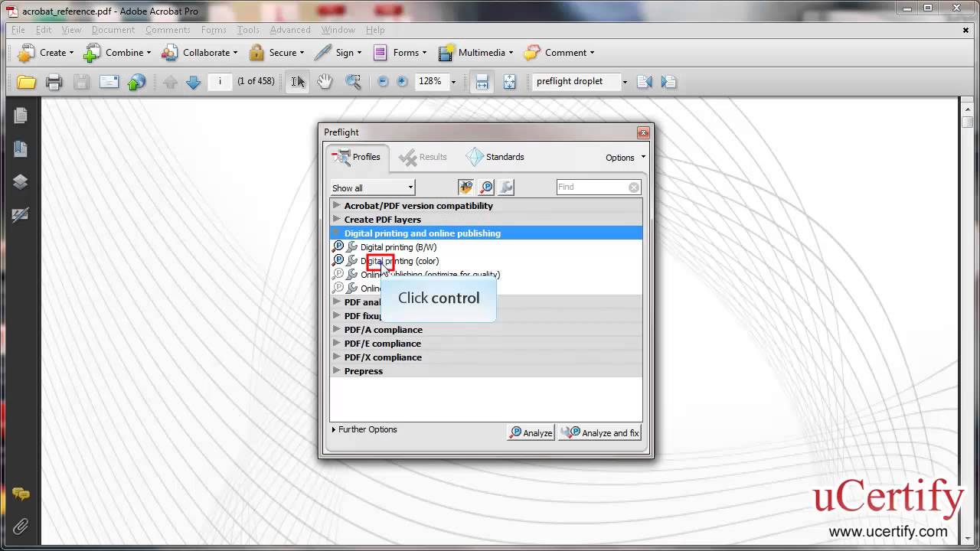Switch to the Profiles tab
This screenshot has height=551, width=980.
click(x=357, y=158)
